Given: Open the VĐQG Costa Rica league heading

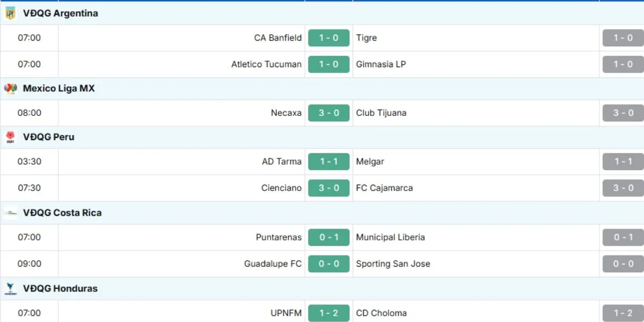Looking at the screenshot, I should [x=62, y=213].
